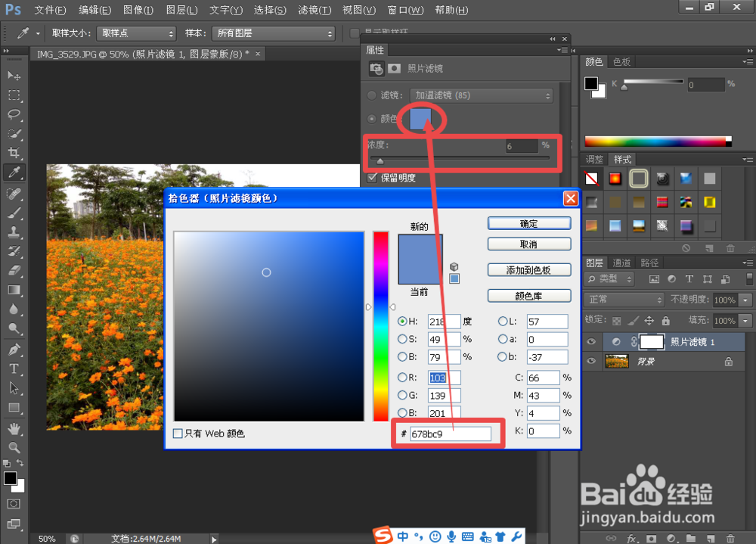
Task: Select the Pen tool
Action: tap(14, 350)
